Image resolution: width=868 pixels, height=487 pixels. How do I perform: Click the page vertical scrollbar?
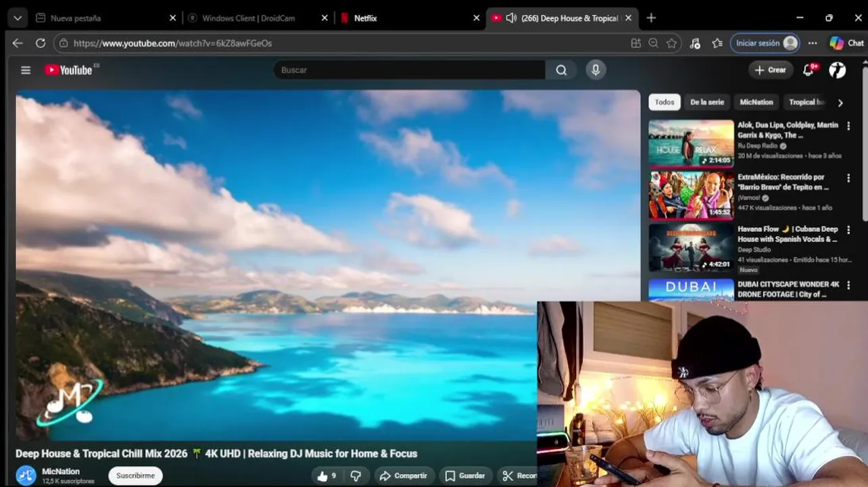[865, 142]
